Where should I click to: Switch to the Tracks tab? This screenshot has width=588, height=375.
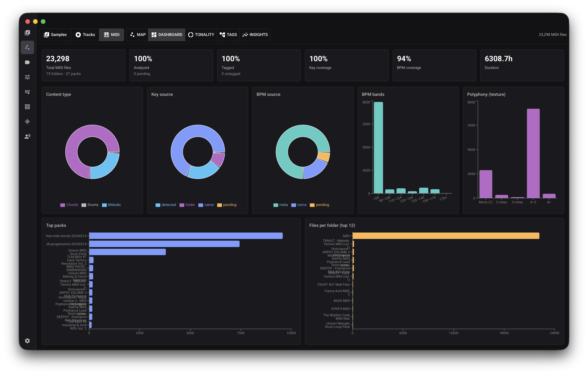pyautogui.click(x=85, y=35)
